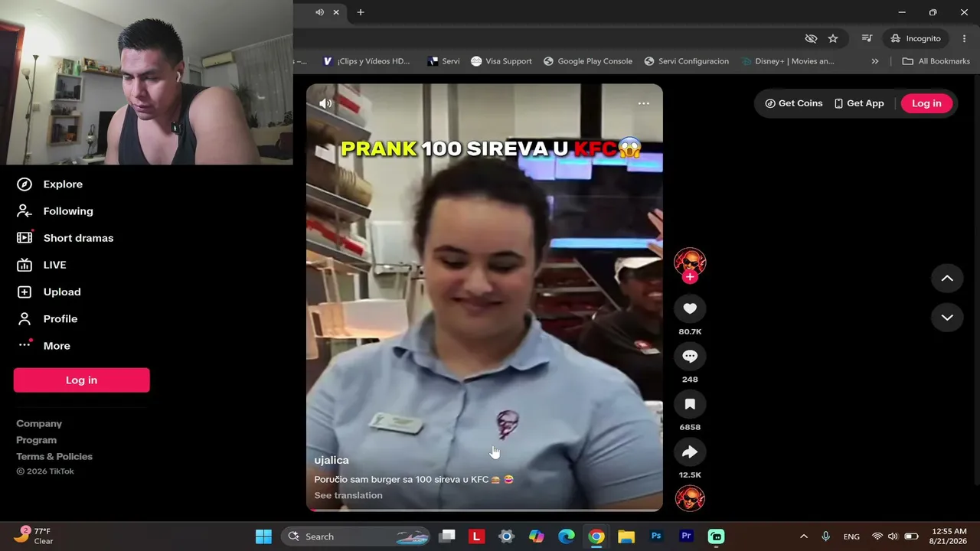This screenshot has height=551, width=980.
Task: Like the video with the heart icon
Action: tap(690, 308)
